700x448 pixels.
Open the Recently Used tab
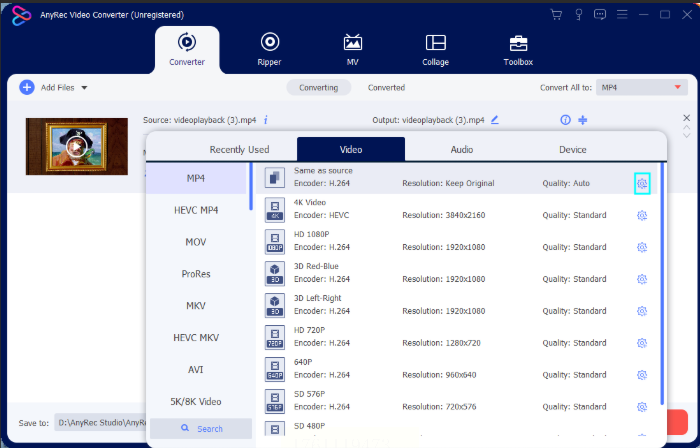coord(239,149)
